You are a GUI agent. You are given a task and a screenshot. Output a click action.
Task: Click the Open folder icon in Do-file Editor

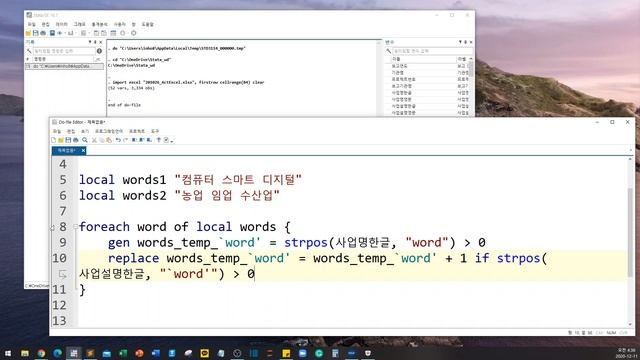pos(61,140)
